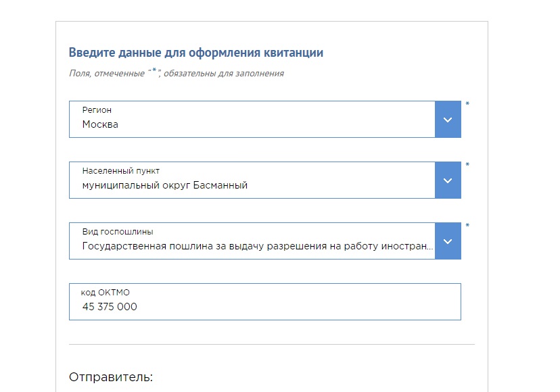Screen dimensions: 560x392
Task: Click the Вид госпошлины field label
Action: [118, 231]
